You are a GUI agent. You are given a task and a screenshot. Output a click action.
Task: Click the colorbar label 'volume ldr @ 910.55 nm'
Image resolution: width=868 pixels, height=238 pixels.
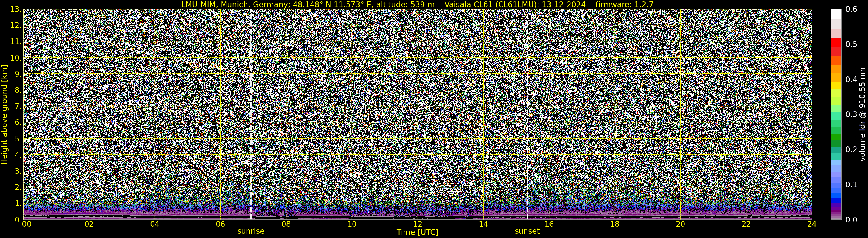[x=862, y=114]
